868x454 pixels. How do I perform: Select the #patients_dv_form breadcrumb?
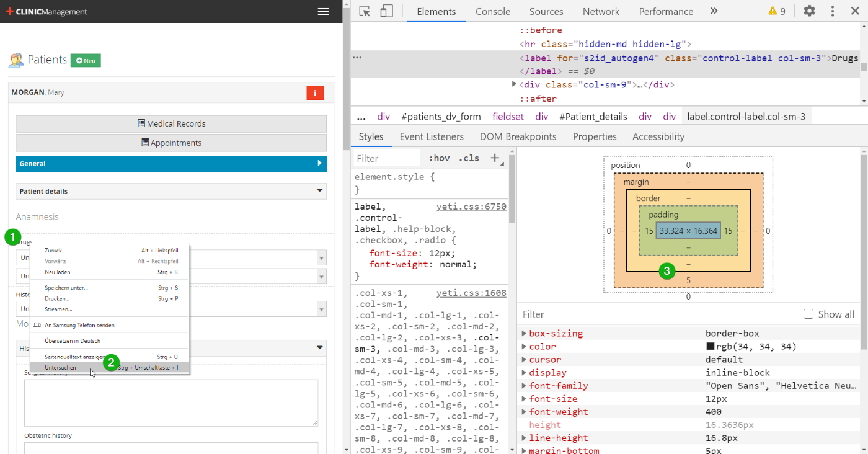click(441, 117)
